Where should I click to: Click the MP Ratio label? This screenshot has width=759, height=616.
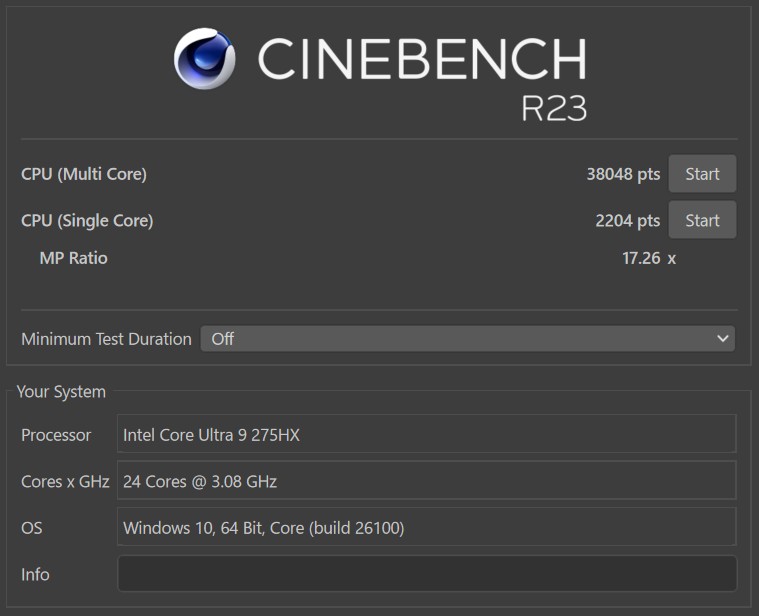(74, 258)
